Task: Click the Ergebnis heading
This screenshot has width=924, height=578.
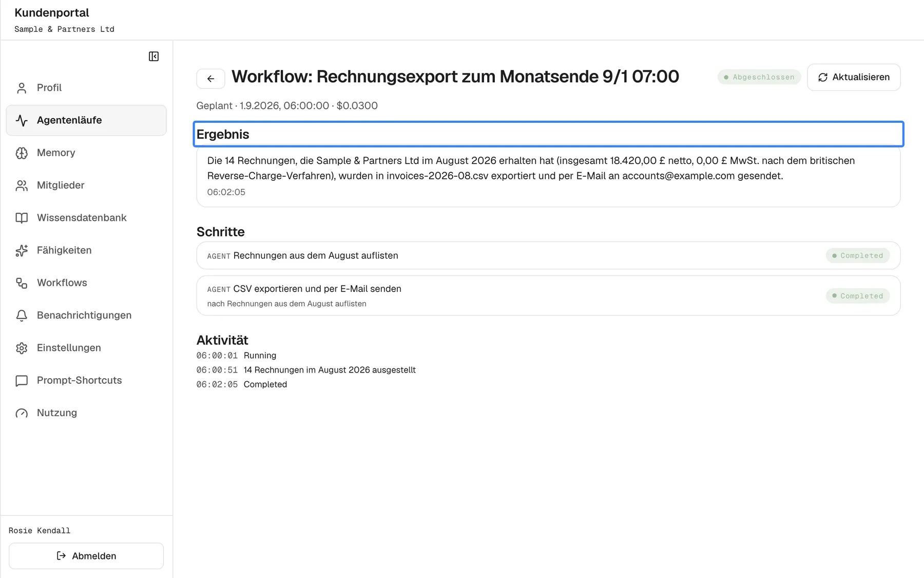Action: (223, 135)
